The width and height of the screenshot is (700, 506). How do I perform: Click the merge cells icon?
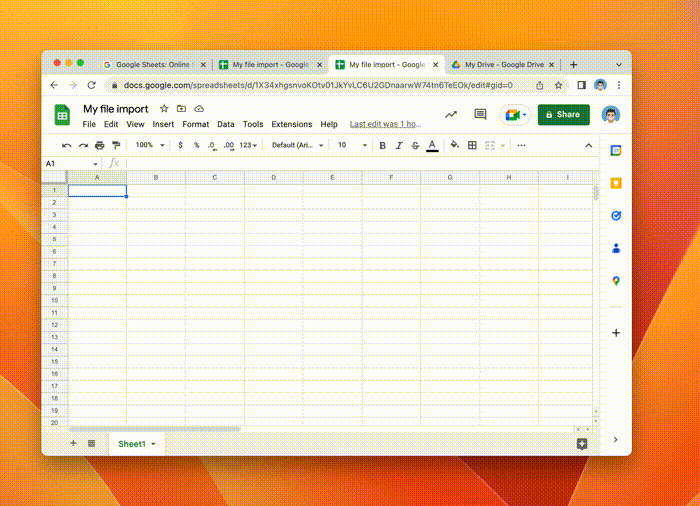click(x=490, y=145)
